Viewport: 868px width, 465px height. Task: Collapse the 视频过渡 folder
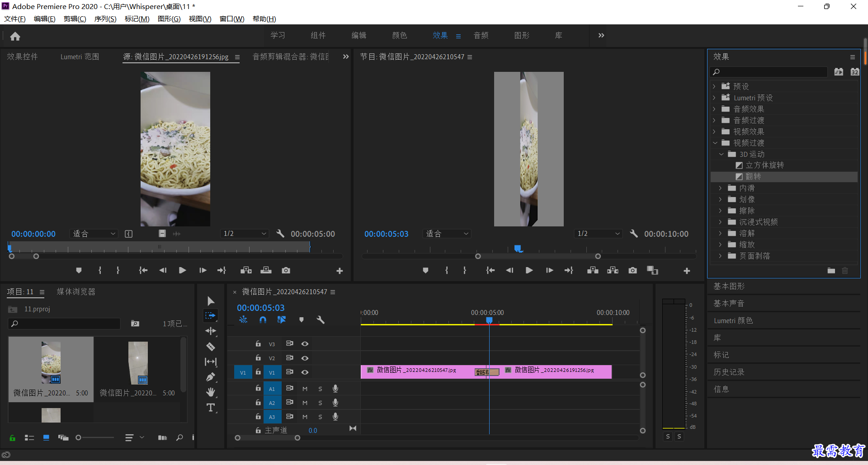pyautogui.click(x=715, y=143)
